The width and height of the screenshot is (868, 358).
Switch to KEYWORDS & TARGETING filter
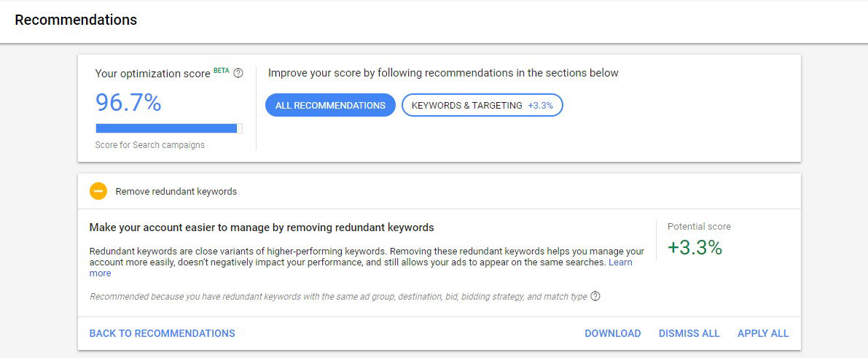[x=482, y=105]
